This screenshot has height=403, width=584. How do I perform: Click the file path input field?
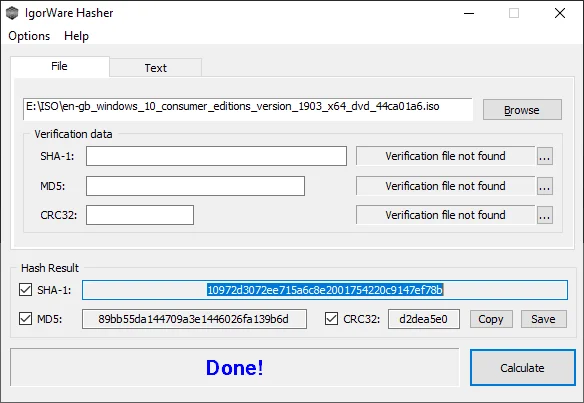coord(248,109)
